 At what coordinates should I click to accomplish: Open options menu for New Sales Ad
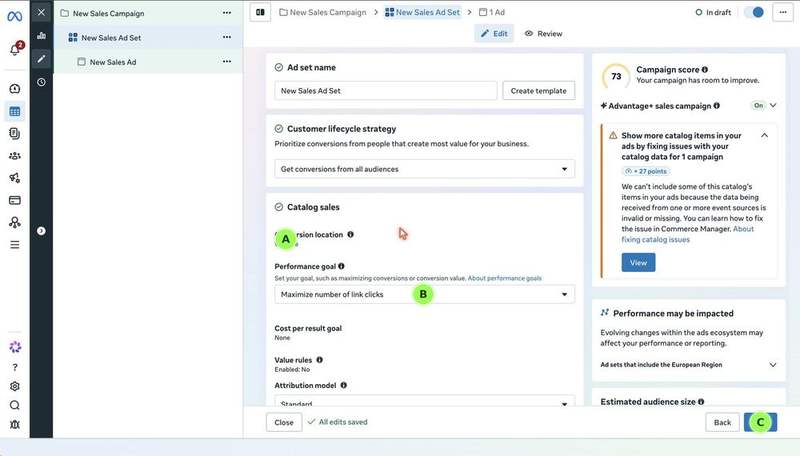tap(227, 62)
